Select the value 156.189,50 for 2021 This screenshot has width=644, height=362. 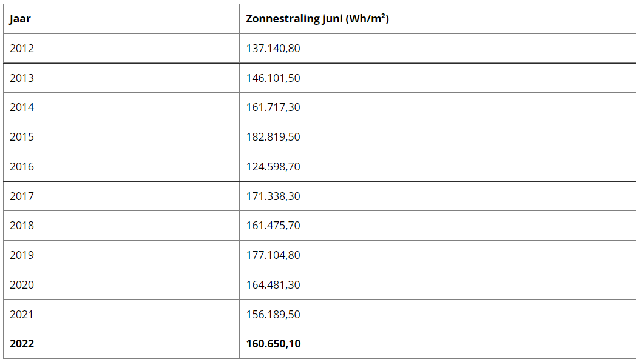(x=273, y=314)
